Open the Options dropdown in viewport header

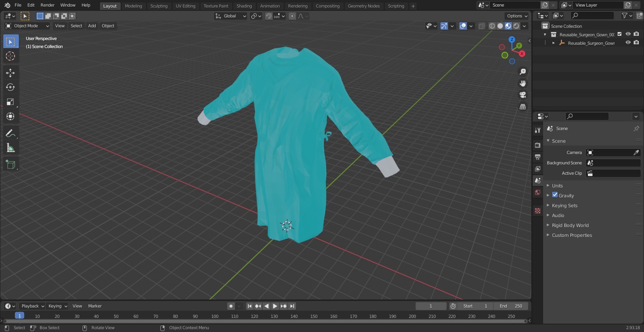coord(517,16)
